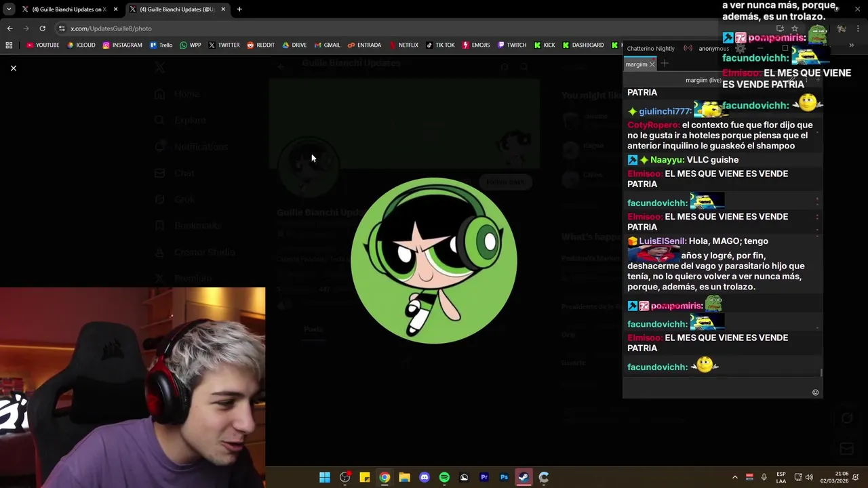Open the INSTAGRAM bookmark
The height and width of the screenshot is (488, 868).
pos(122,45)
